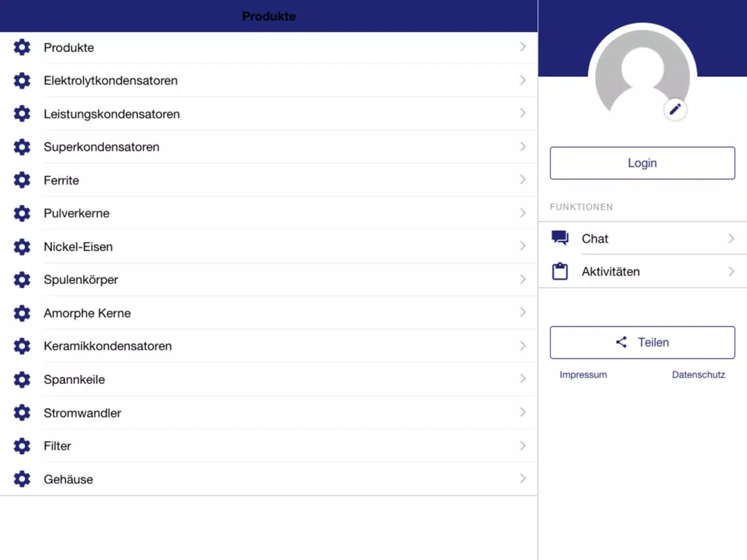Expand the Superkondensatoren row chevron
Viewport: 747px width, 560px height.
(x=523, y=146)
